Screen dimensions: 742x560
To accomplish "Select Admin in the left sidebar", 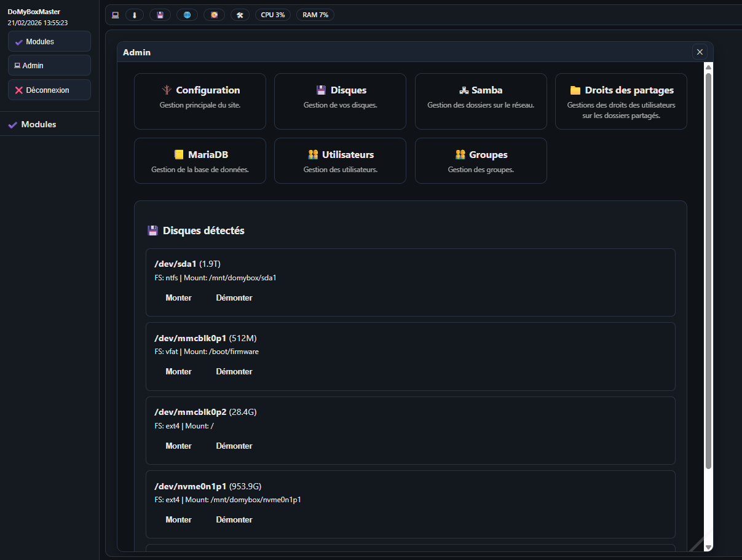I will (x=49, y=65).
